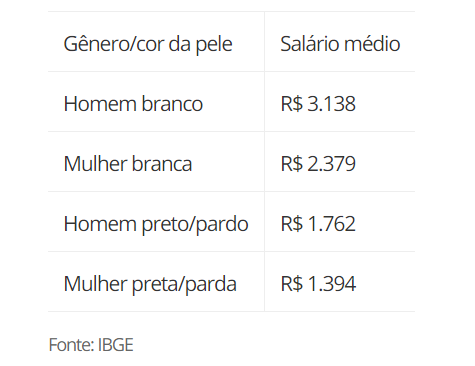Click the word IBGE in the footer
The width and height of the screenshot is (475, 366).
[116, 345]
